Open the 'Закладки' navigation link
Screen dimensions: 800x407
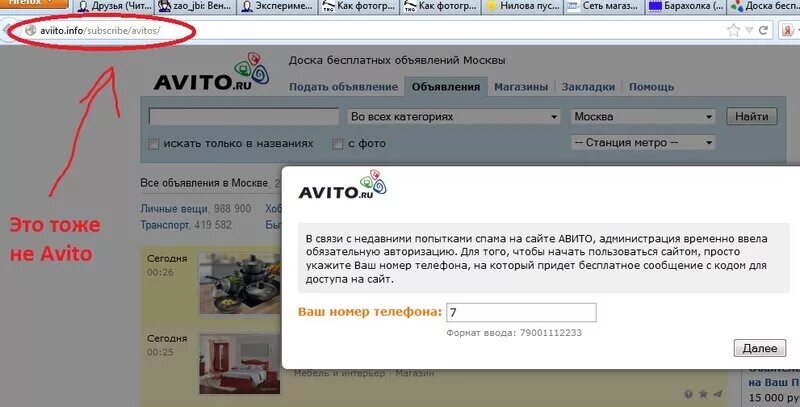588,87
